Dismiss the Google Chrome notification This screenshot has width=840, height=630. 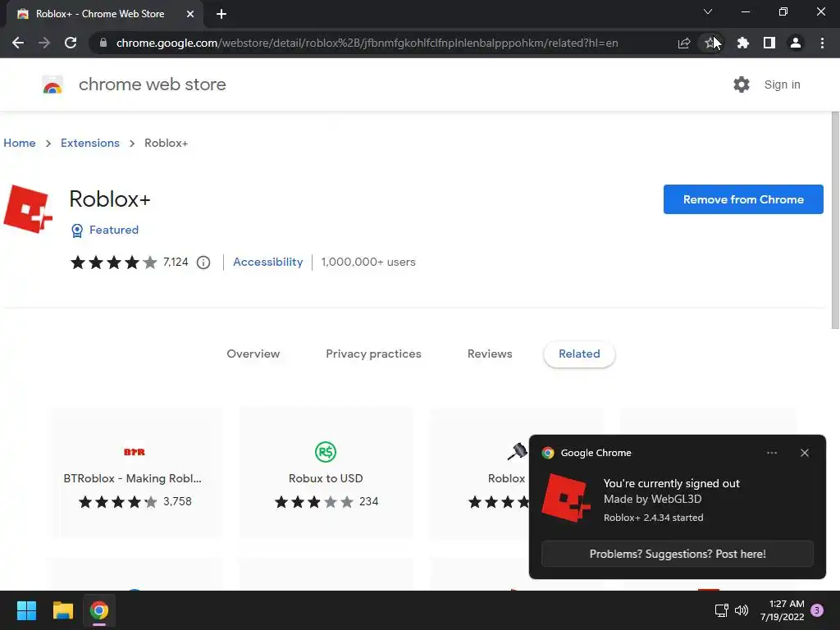coord(805,453)
